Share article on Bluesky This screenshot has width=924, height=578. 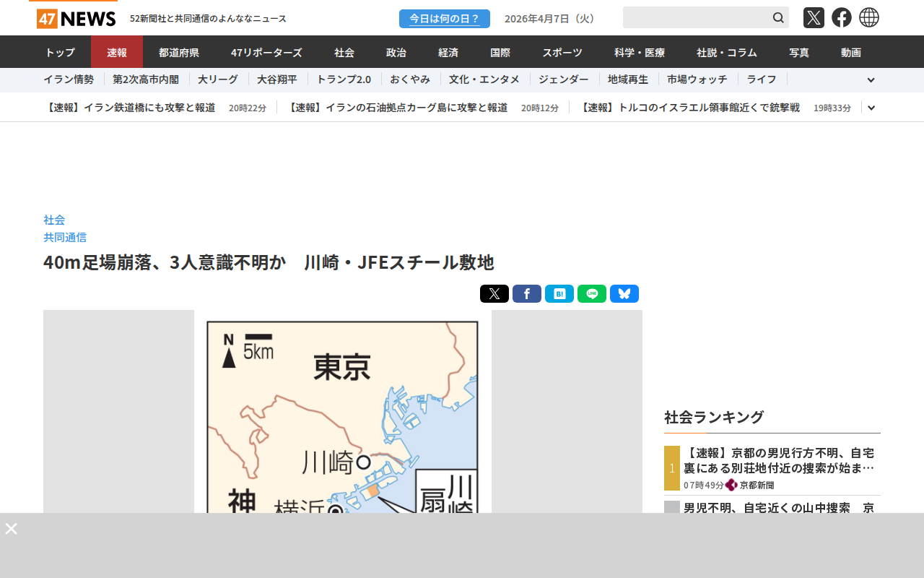(624, 294)
